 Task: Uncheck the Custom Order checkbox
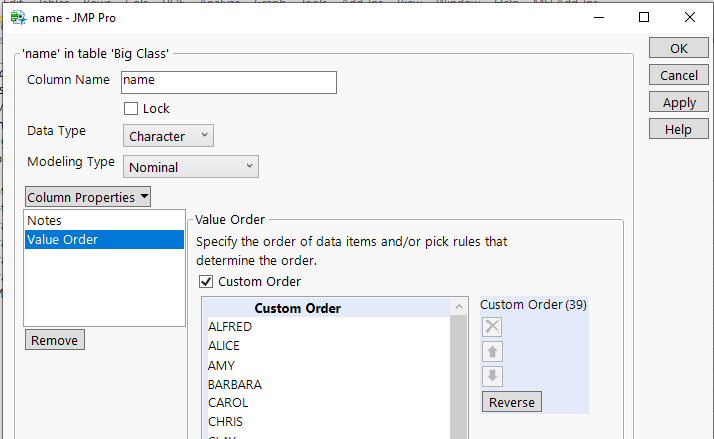pos(206,282)
